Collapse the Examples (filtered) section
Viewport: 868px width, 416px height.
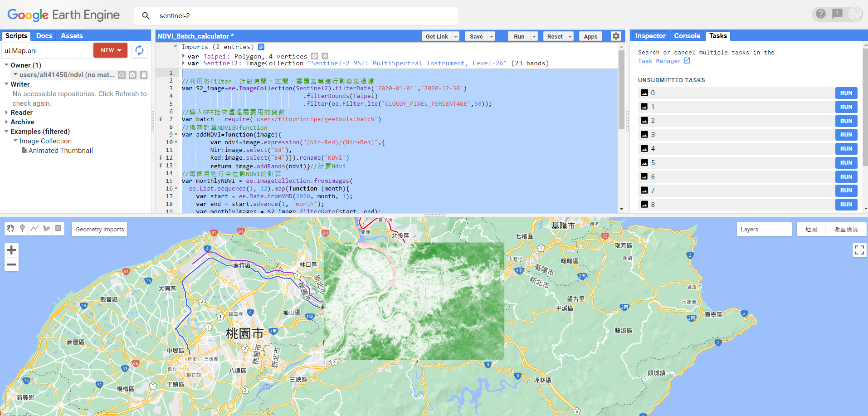tap(6, 131)
